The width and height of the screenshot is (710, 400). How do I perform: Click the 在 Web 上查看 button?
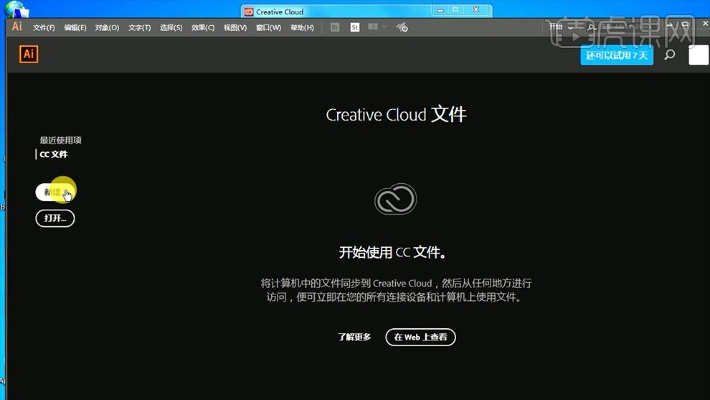pos(421,337)
